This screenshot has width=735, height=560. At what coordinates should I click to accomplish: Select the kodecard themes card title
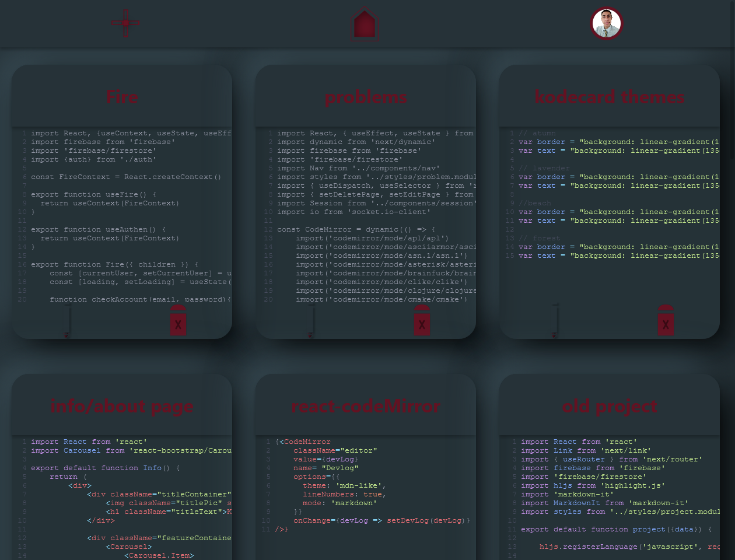610,97
